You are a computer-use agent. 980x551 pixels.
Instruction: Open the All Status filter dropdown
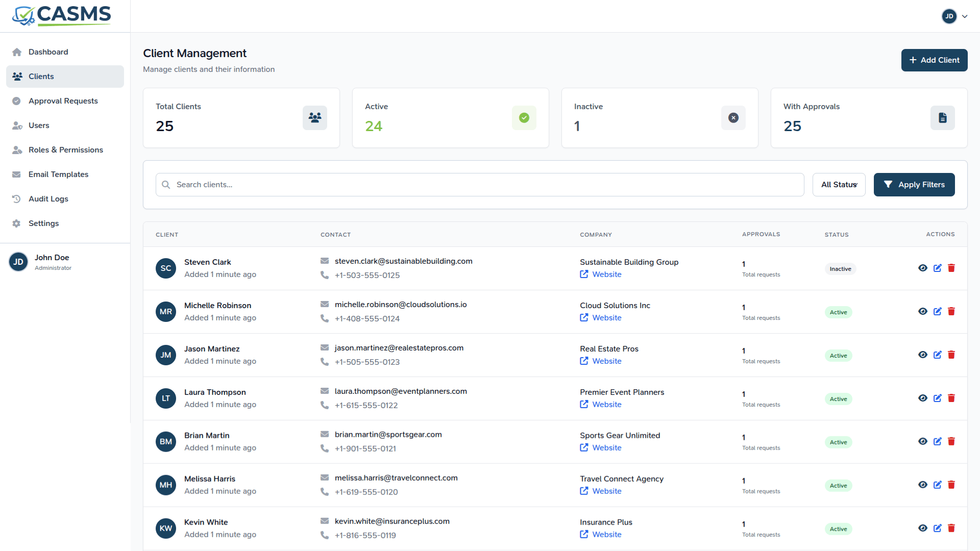point(839,185)
